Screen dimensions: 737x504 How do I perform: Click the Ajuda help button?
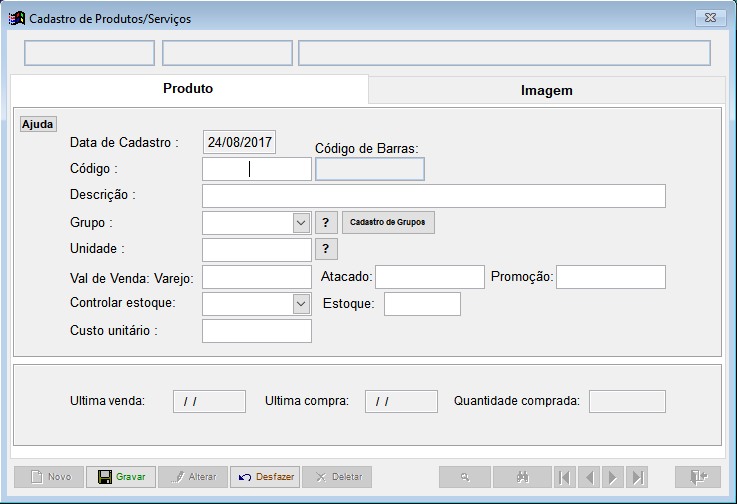point(38,124)
